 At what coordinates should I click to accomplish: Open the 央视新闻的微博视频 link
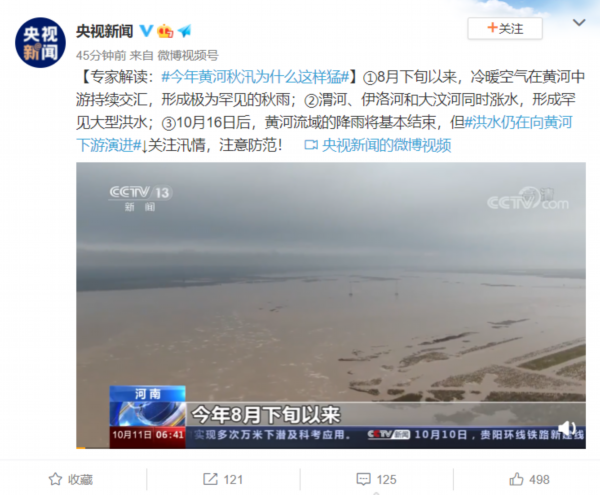(x=386, y=145)
